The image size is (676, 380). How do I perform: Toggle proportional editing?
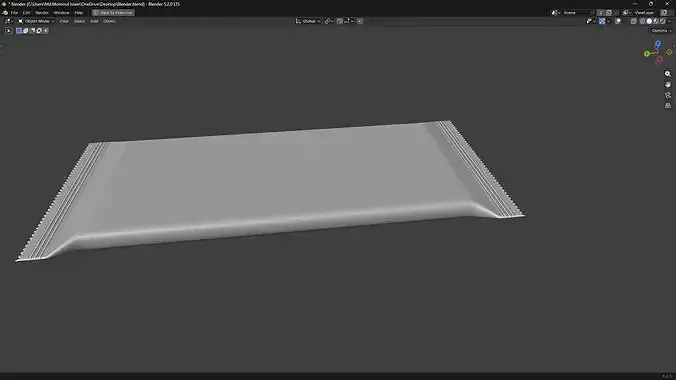(360, 21)
